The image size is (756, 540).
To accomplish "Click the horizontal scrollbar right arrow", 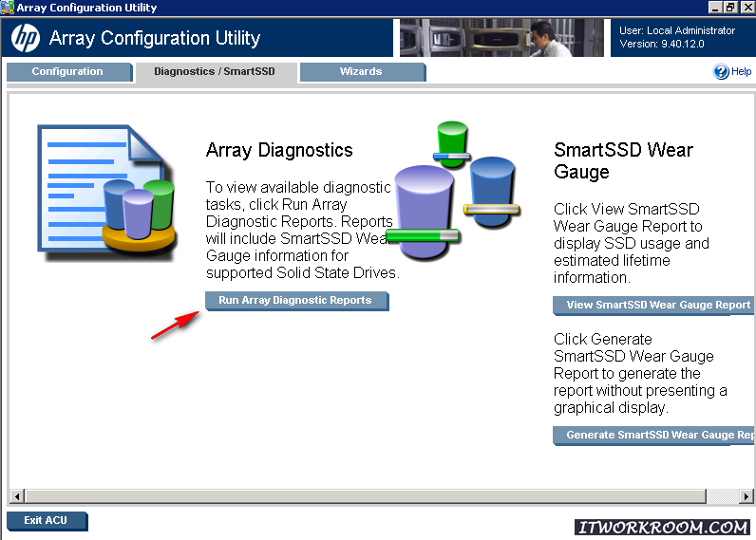I will (747, 496).
